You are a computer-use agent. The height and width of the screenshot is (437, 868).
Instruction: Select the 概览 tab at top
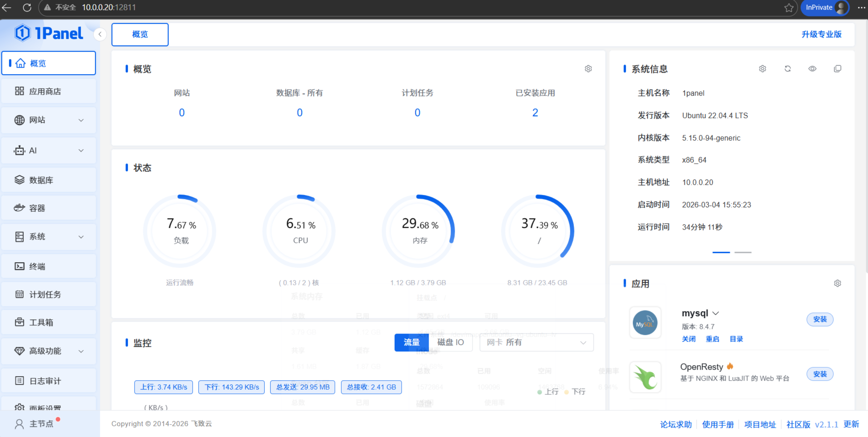point(140,34)
